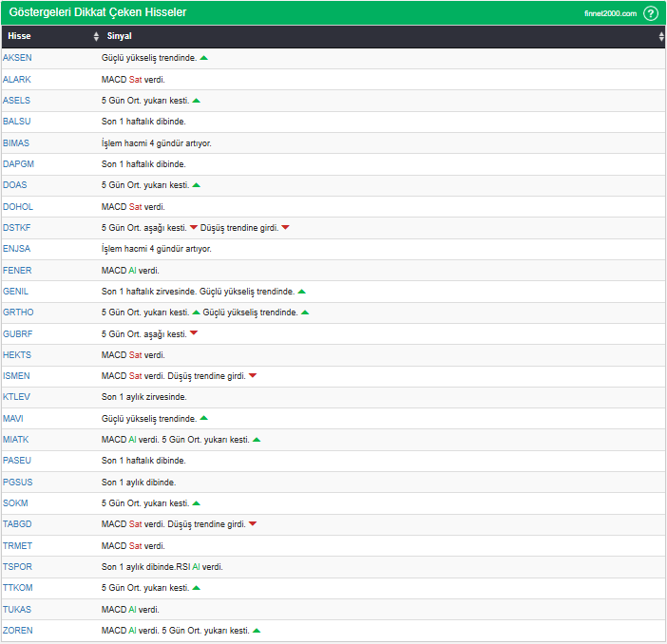Click the help question mark icon
This screenshot has height=644, width=667.
pyautogui.click(x=650, y=13)
